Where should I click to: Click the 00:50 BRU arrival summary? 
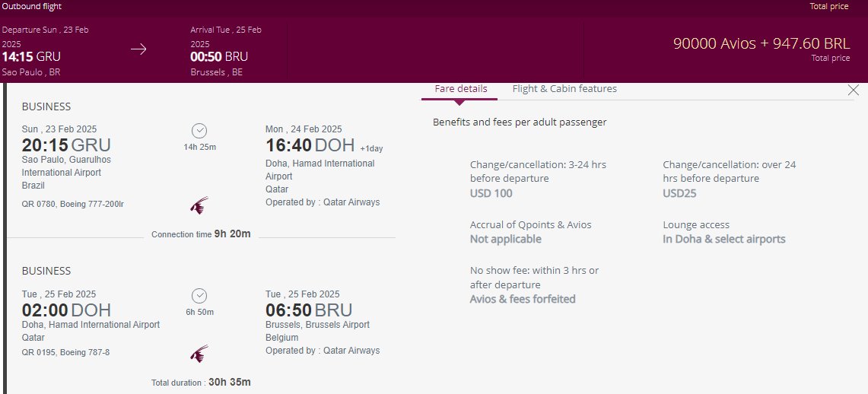tap(219, 56)
